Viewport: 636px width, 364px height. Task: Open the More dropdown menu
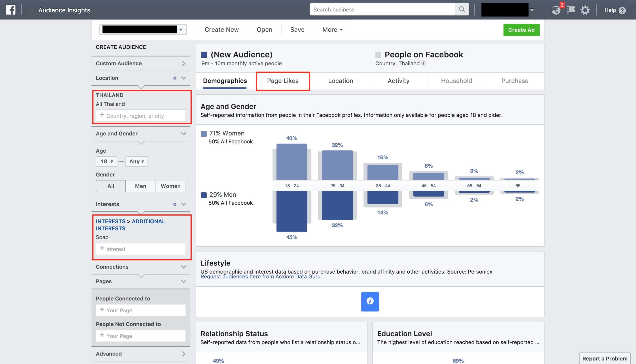[333, 30]
